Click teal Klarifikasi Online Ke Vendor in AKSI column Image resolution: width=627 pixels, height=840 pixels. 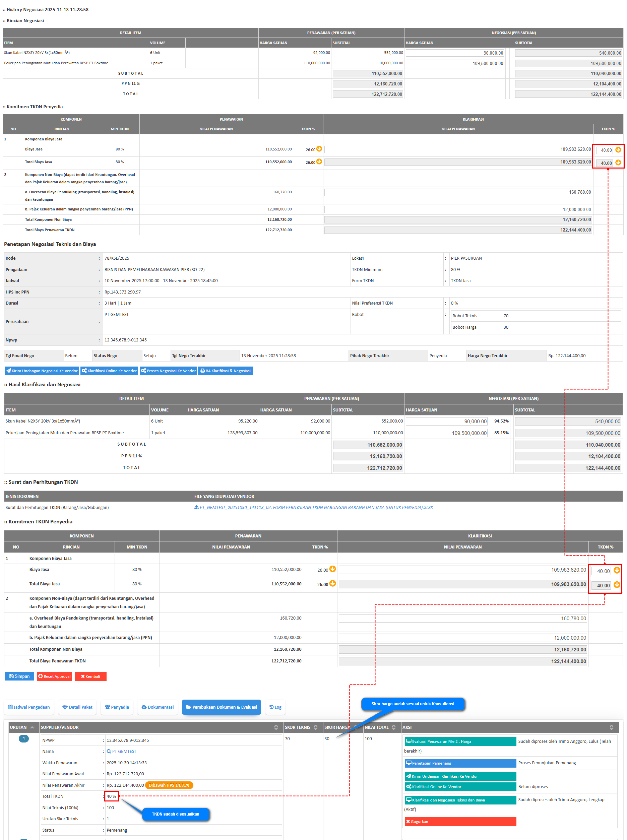(x=460, y=786)
